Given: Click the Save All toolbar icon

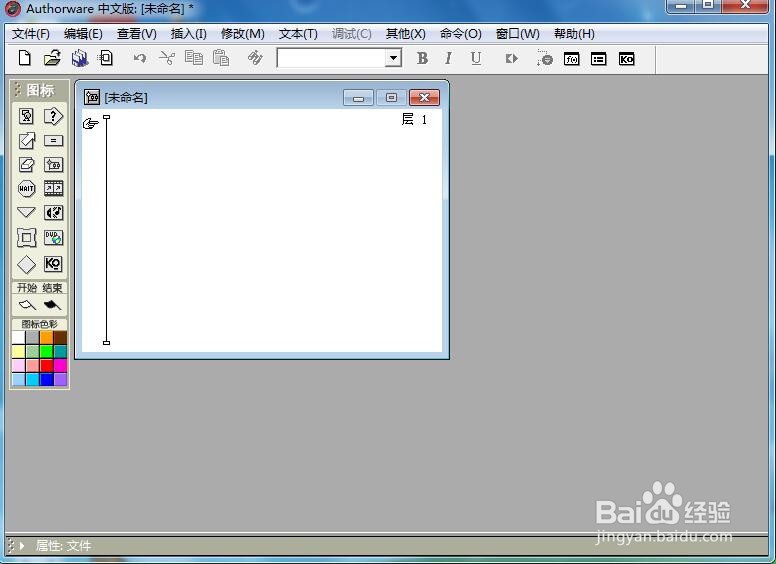Looking at the screenshot, I should tap(79, 58).
